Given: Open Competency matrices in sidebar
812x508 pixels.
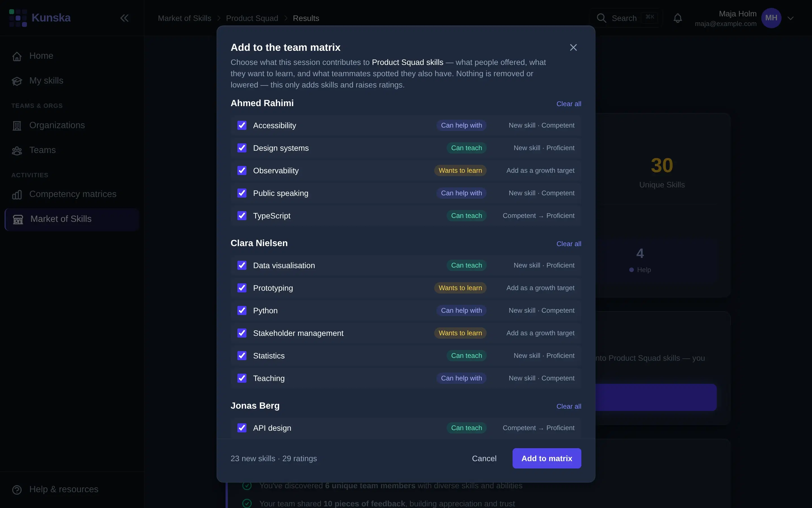Looking at the screenshot, I should coord(72,194).
